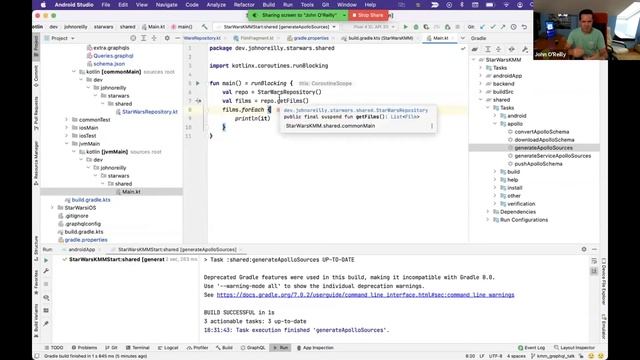Viewport: 640px width, 360px height.
Task: Expand the StarWarsiOS folder in the Project tree
Action: [52, 208]
